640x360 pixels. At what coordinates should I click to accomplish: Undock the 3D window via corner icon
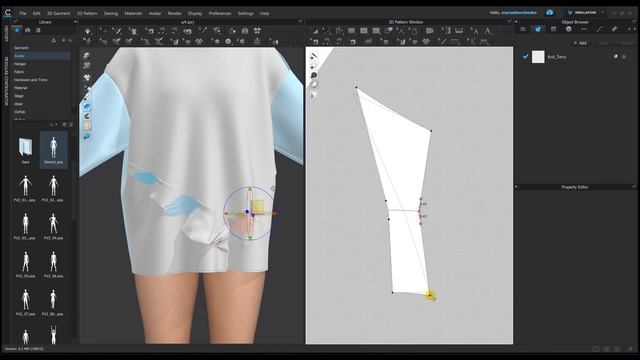[300, 22]
